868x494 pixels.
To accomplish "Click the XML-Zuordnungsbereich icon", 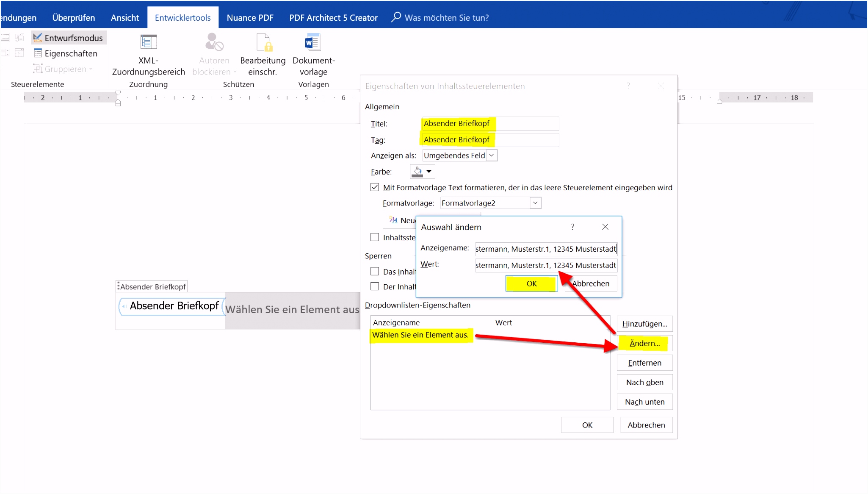I will coord(149,42).
